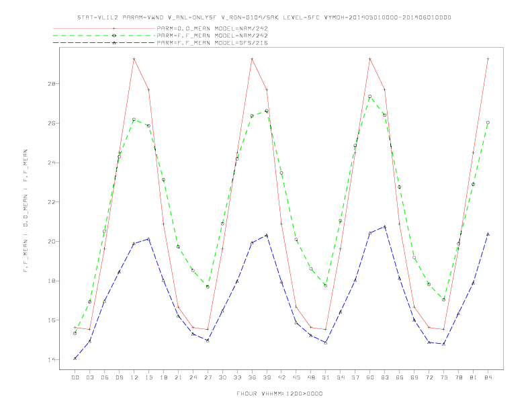The height and width of the screenshot is (411, 532).
Task: Click the blue line's triangle marker at hour 63
Action: click(385, 226)
